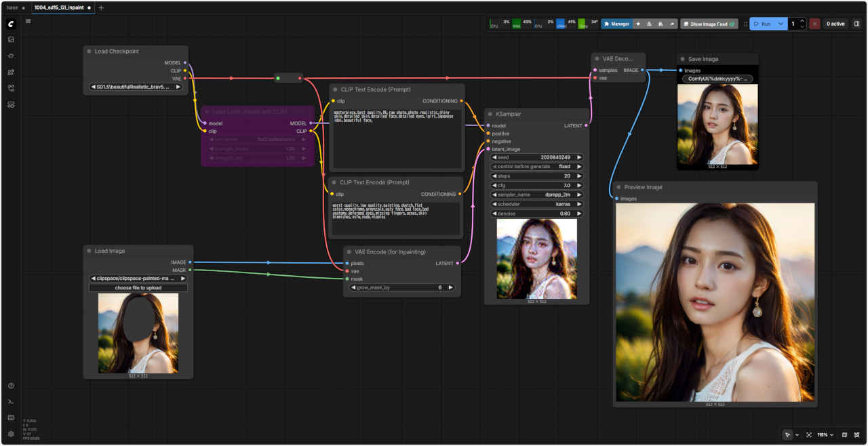Screen dimensions: 868x446
Task: Click the share arrow icon in toolbar
Action: [x=672, y=24]
